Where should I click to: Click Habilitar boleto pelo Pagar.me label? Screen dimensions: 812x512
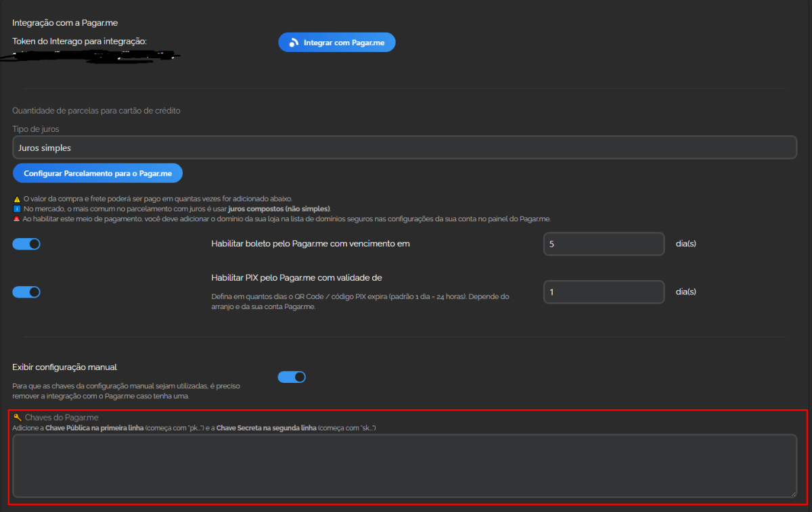[x=311, y=243]
